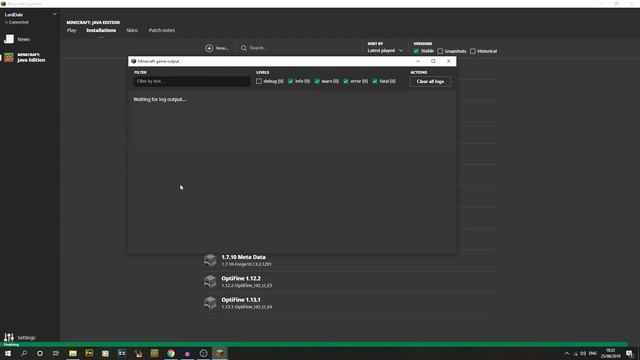This screenshot has width=640, height=360.
Task: Open the Latest played sort dropdown
Action: coord(385,51)
